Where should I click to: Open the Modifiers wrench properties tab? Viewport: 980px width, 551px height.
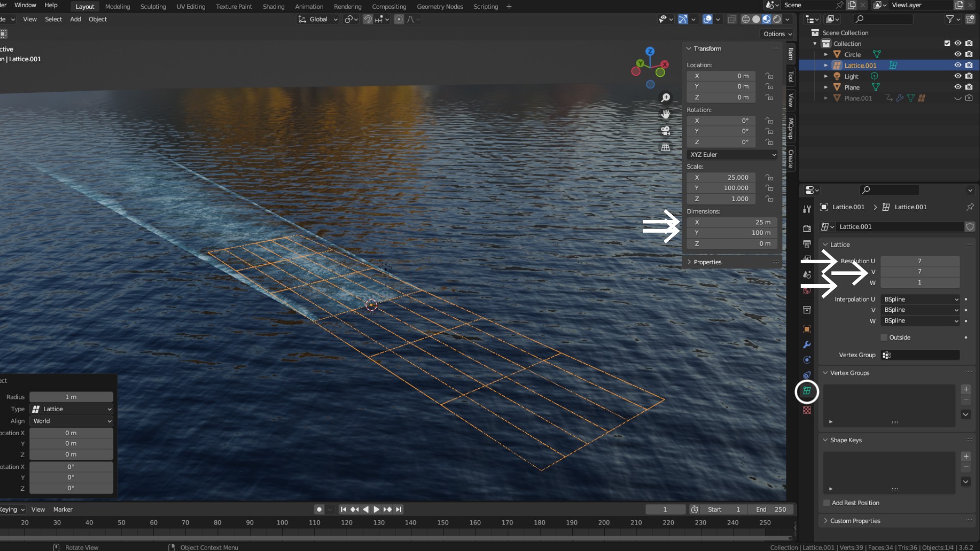[807, 344]
